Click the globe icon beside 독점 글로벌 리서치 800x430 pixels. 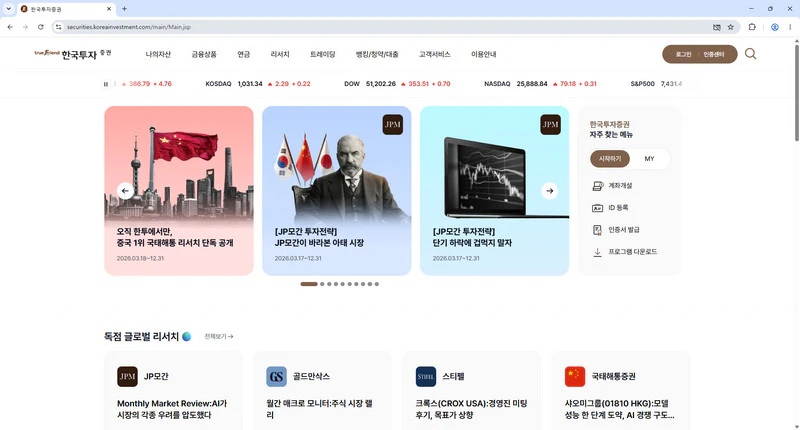[186, 337]
